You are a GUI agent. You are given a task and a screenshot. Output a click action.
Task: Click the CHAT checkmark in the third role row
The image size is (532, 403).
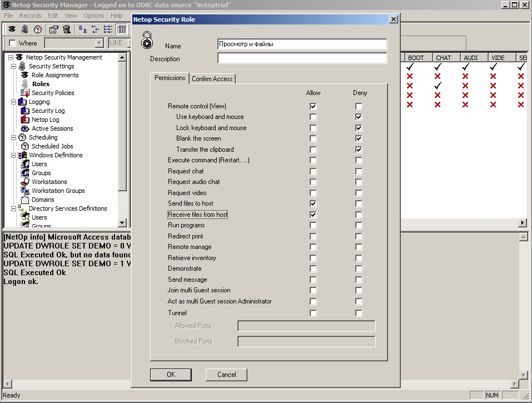(437, 85)
